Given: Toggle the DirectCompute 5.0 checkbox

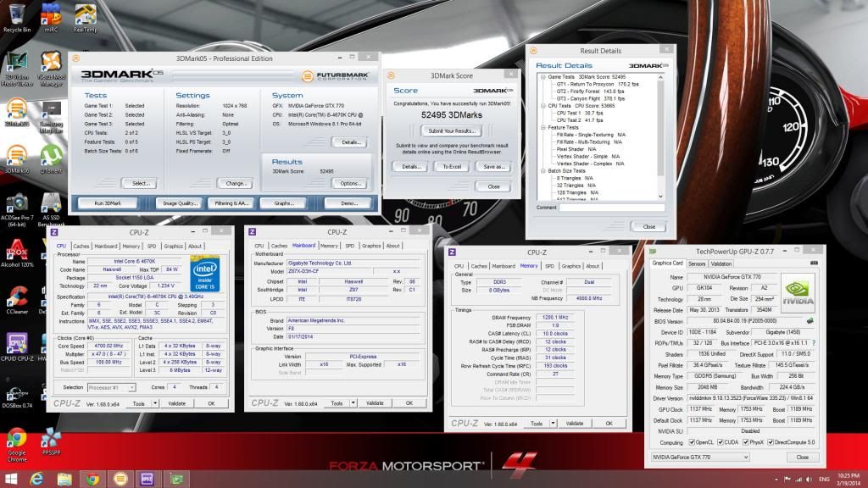Looking at the screenshot, I should coord(771,442).
